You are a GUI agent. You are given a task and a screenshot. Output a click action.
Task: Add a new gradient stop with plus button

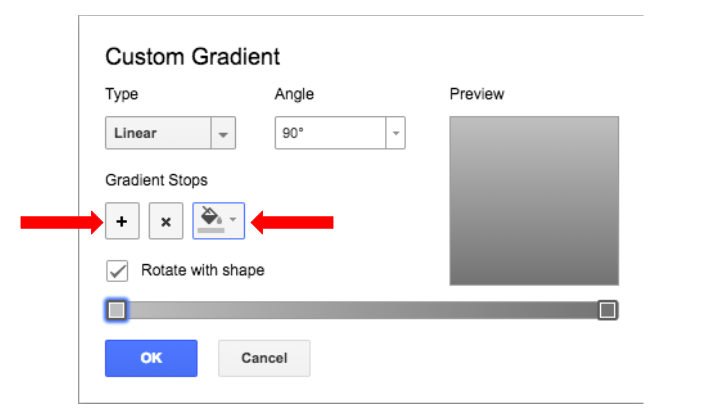[122, 222]
